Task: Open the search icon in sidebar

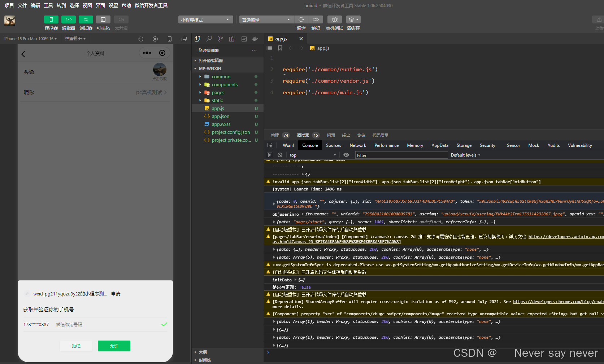Action: point(209,39)
